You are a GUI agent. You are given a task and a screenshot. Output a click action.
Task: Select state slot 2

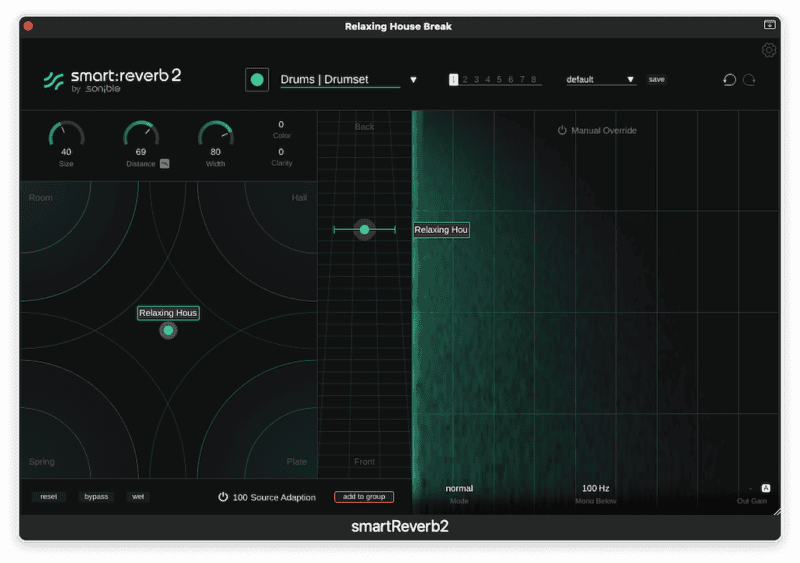pyautogui.click(x=465, y=80)
